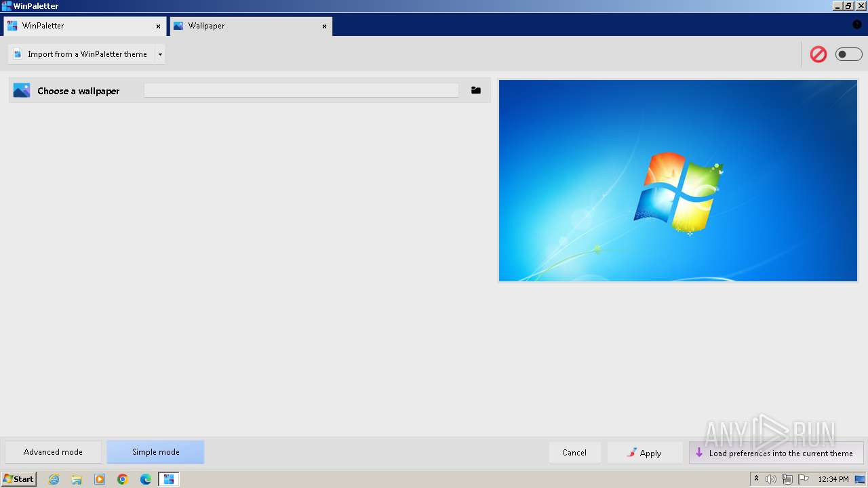868x488 pixels.
Task: Open the wallpaper browse folder icon
Action: click(476, 90)
